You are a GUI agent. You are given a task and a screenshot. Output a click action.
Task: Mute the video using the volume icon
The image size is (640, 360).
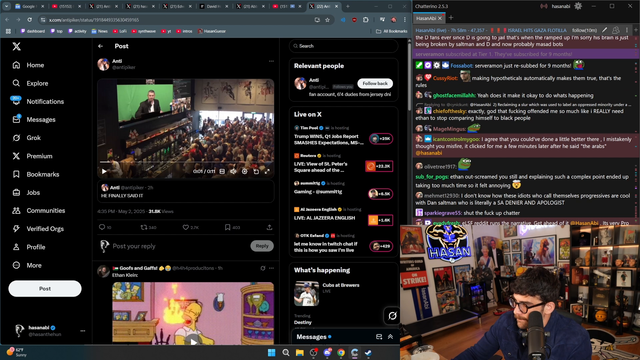pos(233,171)
